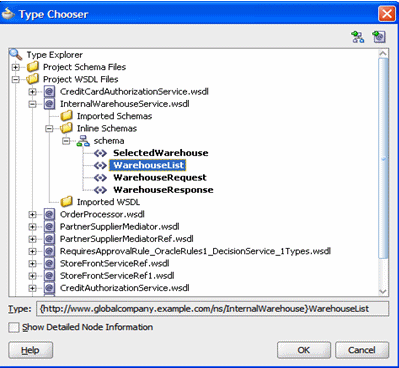Image resolution: width=399 pixels, height=368 pixels.
Task: Expand CreditCardAuthorizationService.wsdl node
Action: coord(32,92)
